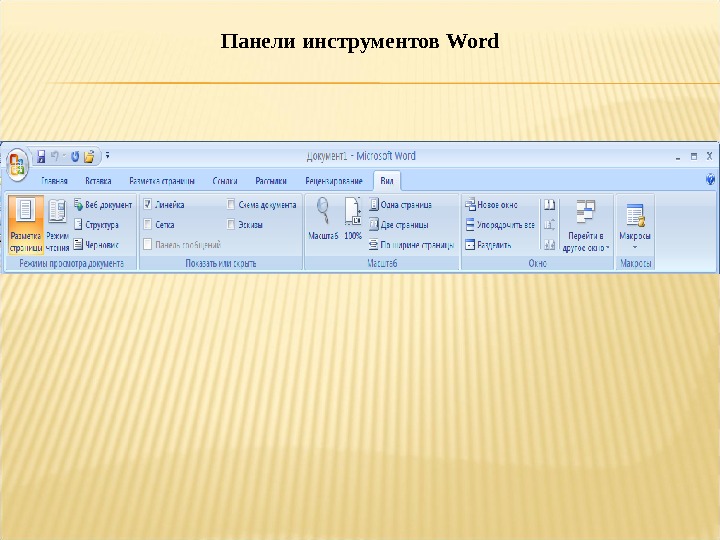The height and width of the screenshot is (540, 720).
Task: Switch to the Главная tab
Action: tap(54, 181)
